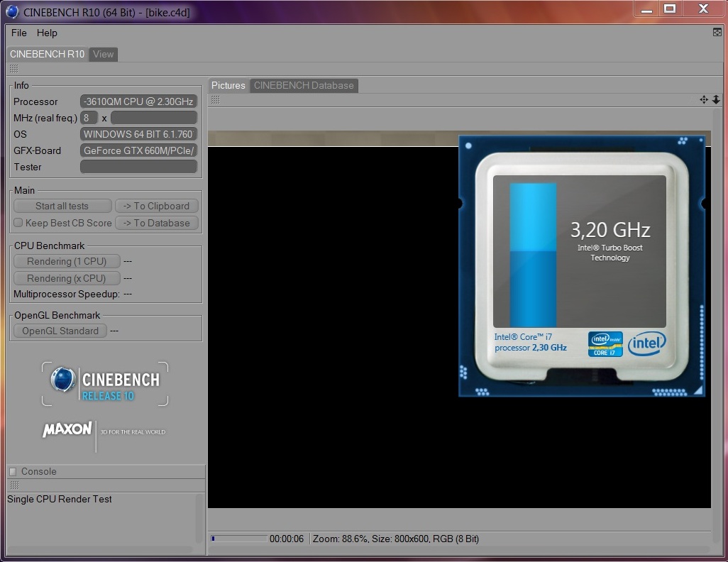Screen dimensions: 728x562
Task: Click the grip handle below Console label
Action: [14, 485]
